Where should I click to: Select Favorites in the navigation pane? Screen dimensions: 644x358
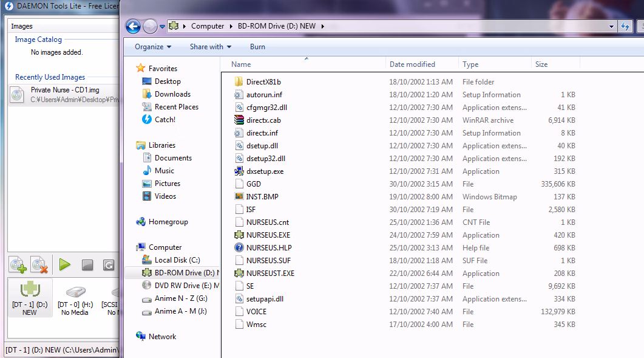tap(163, 68)
